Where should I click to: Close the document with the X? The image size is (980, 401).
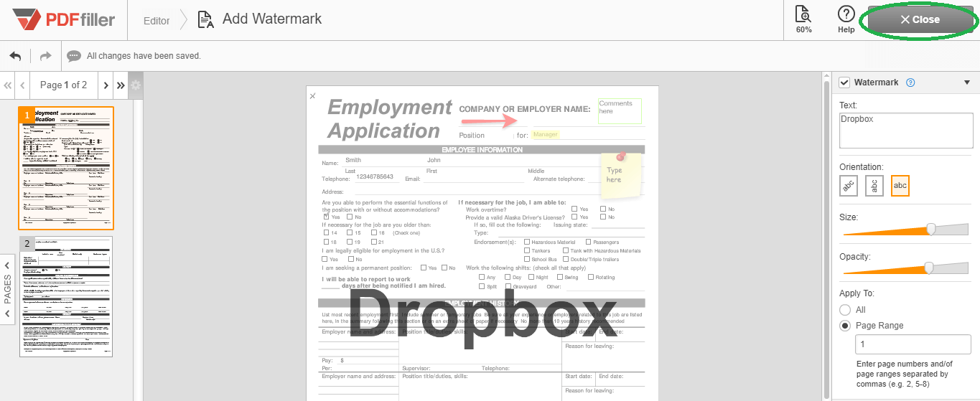point(312,95)
